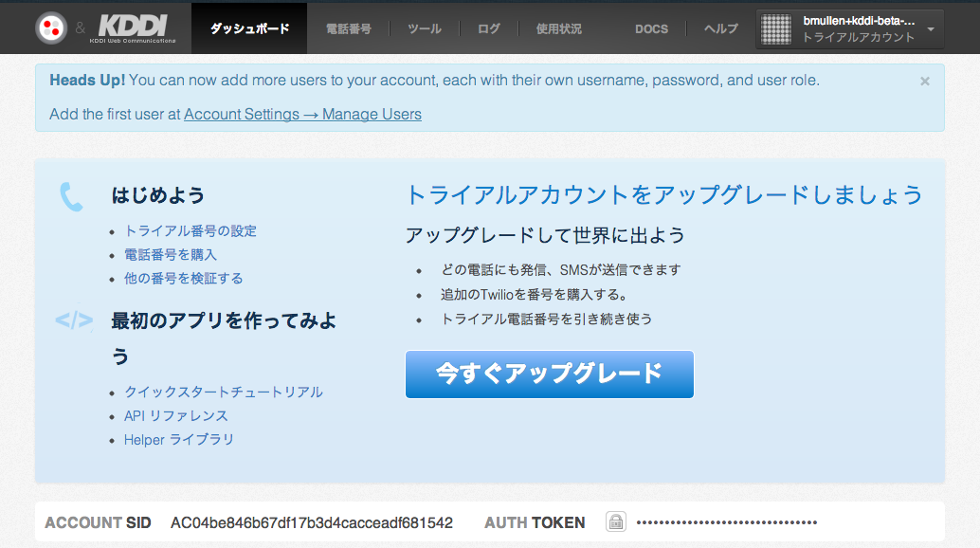Image resolution: width=980 pixels, height=548 pixels.
Task: Follow Account Settings → Manage Users link
Action: [x=302, y=115]
